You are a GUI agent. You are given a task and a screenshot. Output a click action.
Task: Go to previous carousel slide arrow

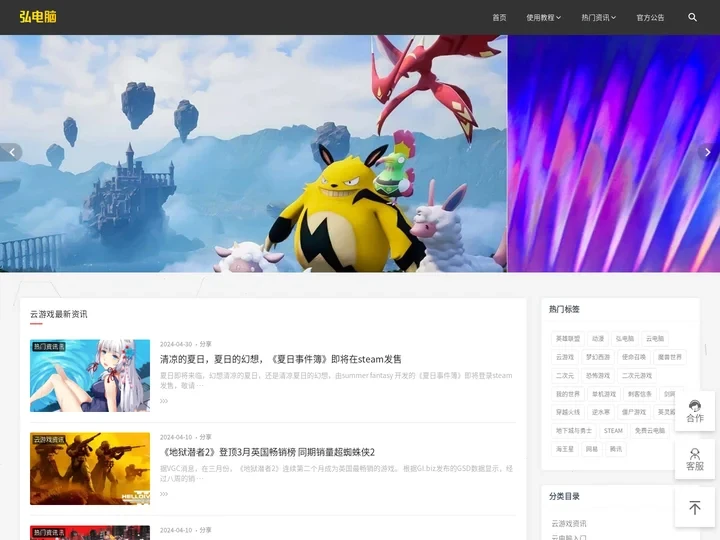(x=11, y=152)
